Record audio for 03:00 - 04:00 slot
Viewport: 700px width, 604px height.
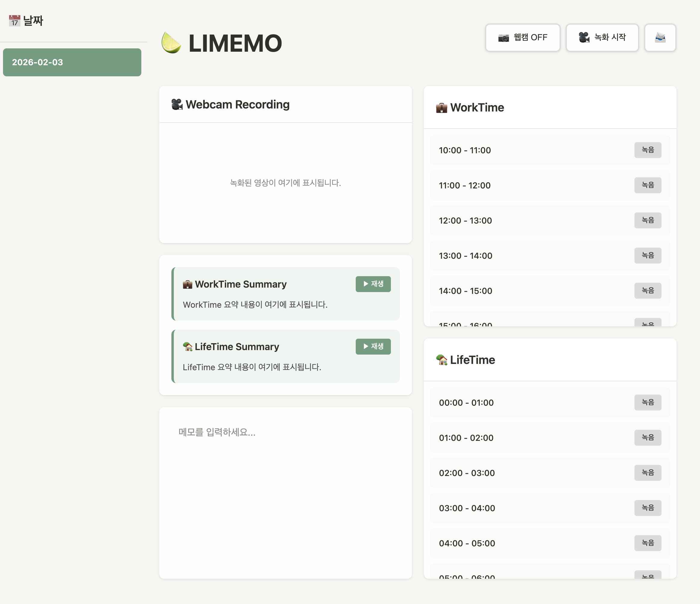(x=647, y=508)
